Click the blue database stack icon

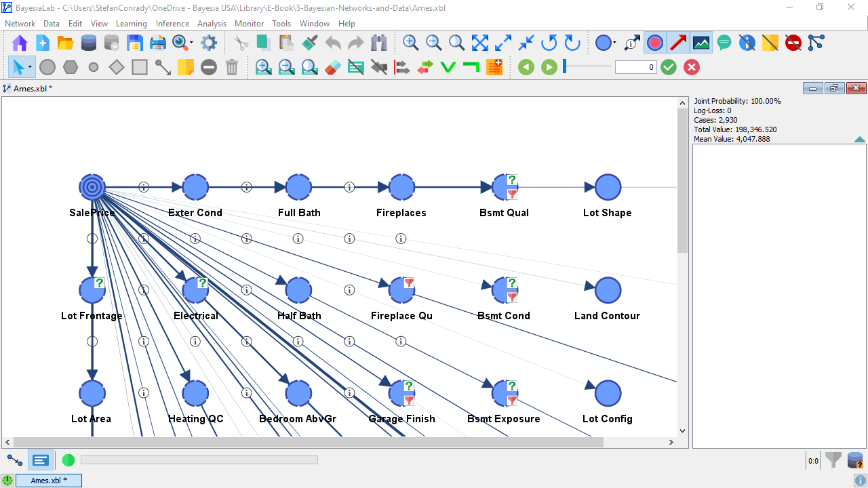point(88,43)
